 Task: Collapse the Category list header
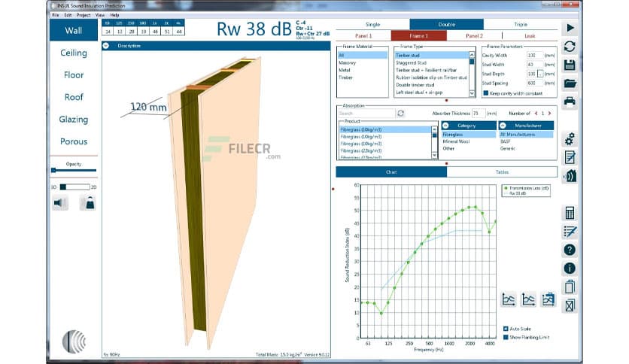445,126
